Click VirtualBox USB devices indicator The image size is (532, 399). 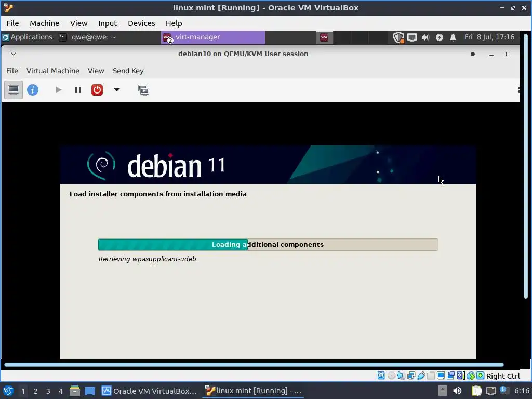421,376
